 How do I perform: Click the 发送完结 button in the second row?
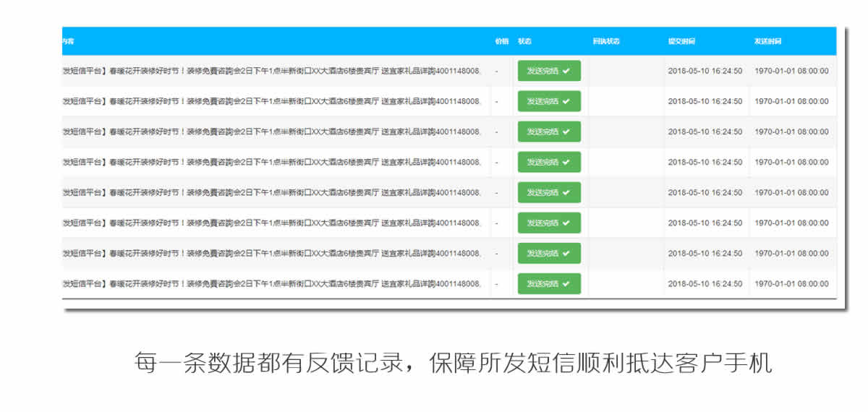tap(548, 101)
